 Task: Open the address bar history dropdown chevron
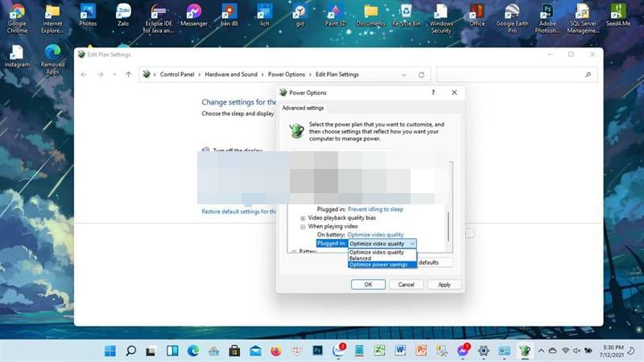(x=405, y=75)
